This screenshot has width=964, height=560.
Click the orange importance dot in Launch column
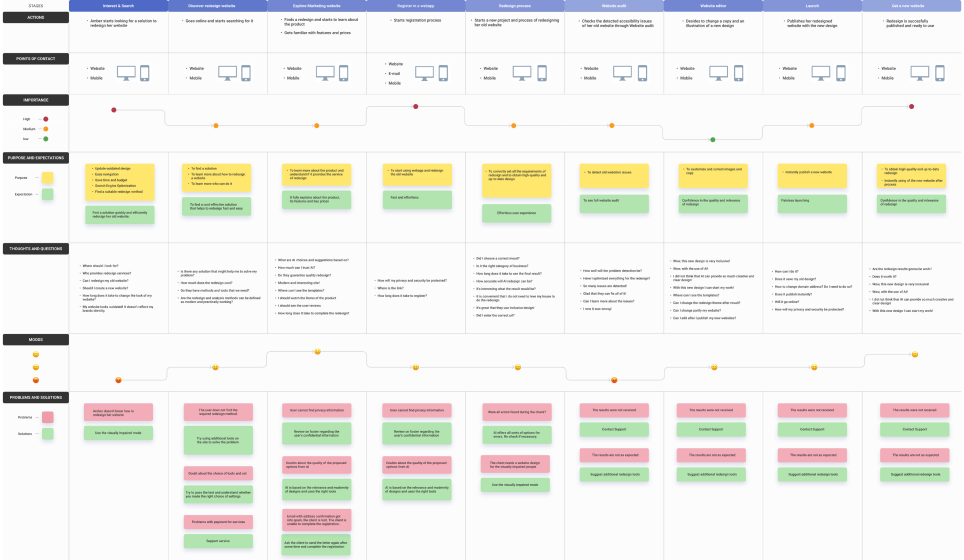[812, 125]
